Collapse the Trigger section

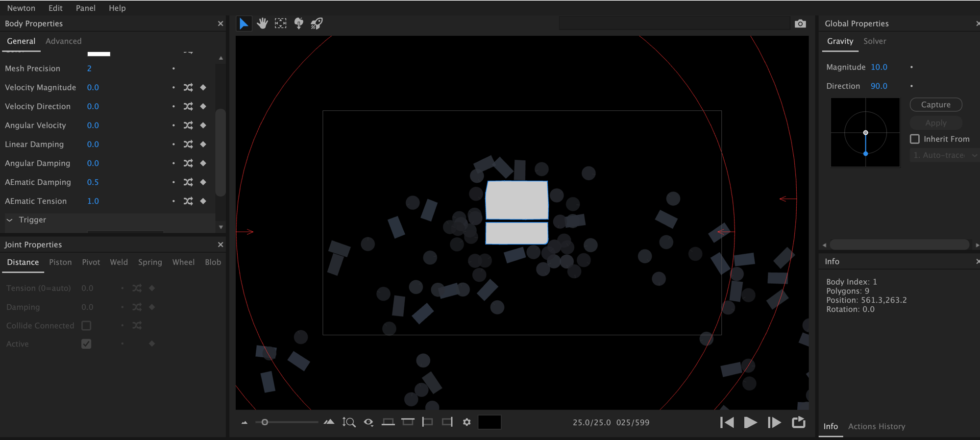tap(9, 220)
